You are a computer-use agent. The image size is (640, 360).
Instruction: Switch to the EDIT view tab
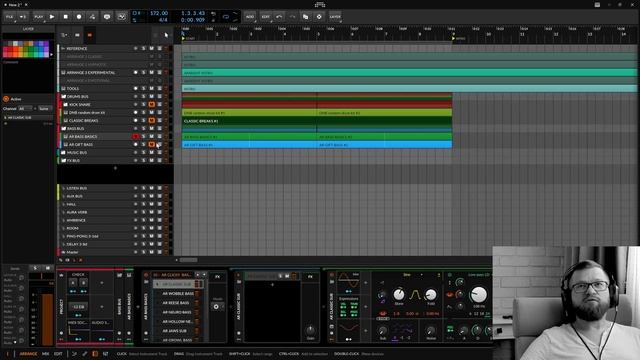tap(58, 354)
